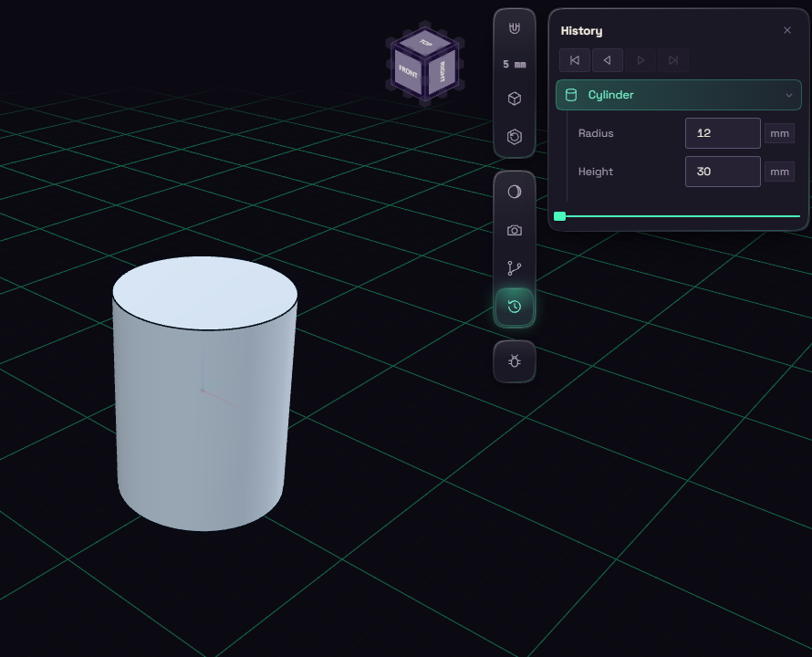Image resolution: width=812 pixels, height=657 pixels.
Task: Select the RIGHT face of the view cube
Action: click(442, 72)
